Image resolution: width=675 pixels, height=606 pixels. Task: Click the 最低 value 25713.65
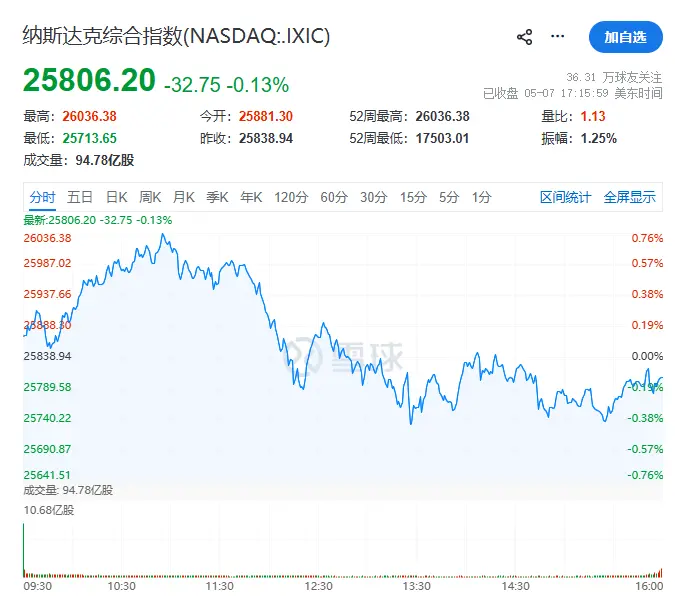(x=90, y=138)
